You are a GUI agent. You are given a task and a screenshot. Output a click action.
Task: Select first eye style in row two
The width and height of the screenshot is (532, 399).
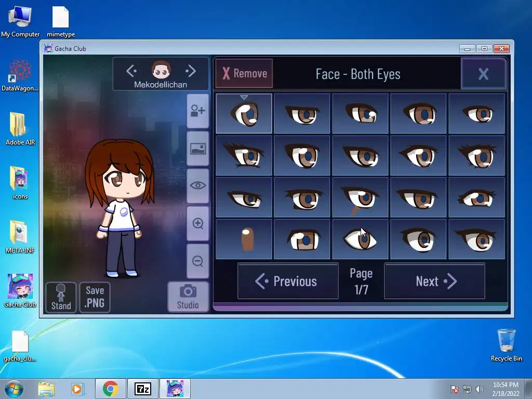coord(244,156)
